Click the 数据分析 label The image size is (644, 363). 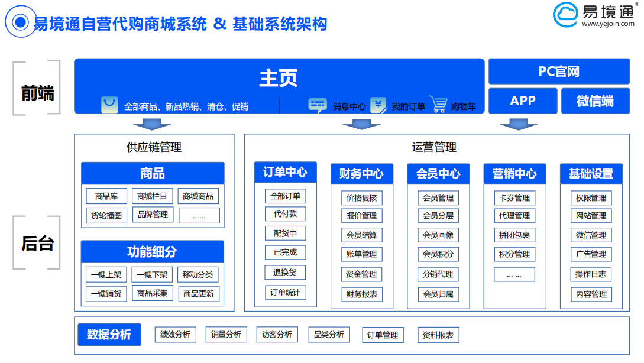click(x=109, y=335)
